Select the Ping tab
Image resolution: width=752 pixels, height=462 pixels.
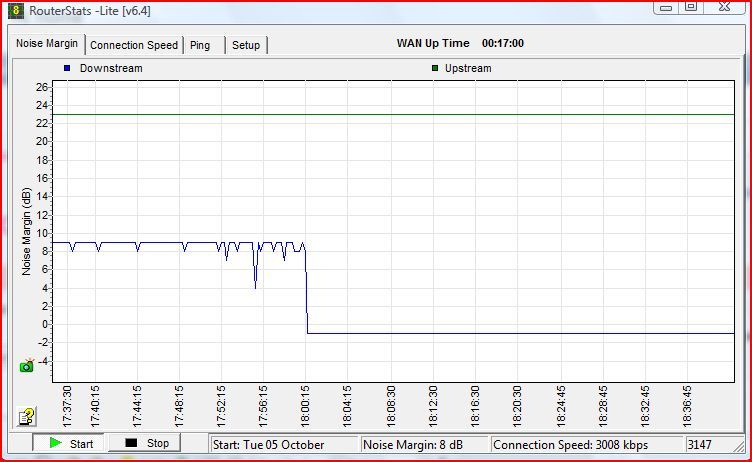(x=200, y=45)
